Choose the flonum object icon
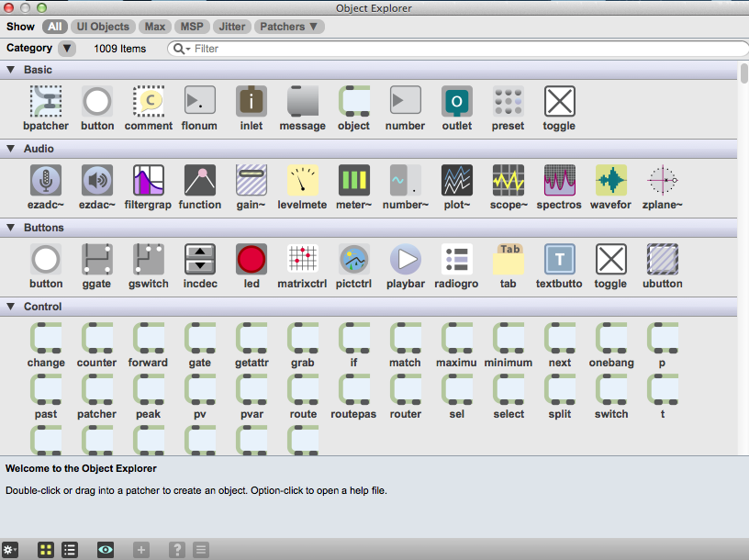 point(200,101)
